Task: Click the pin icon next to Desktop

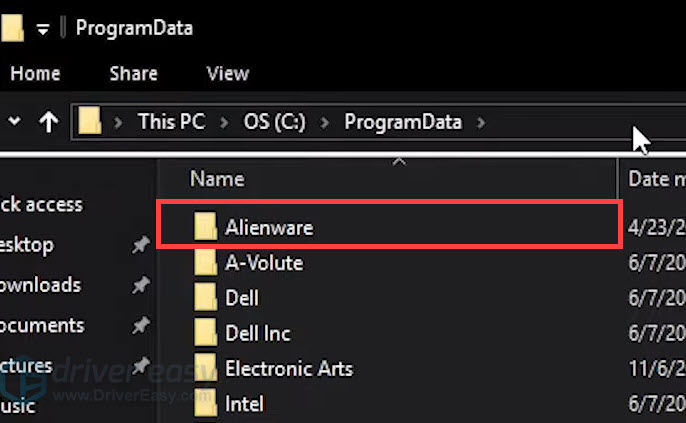Action: [141, 245]
